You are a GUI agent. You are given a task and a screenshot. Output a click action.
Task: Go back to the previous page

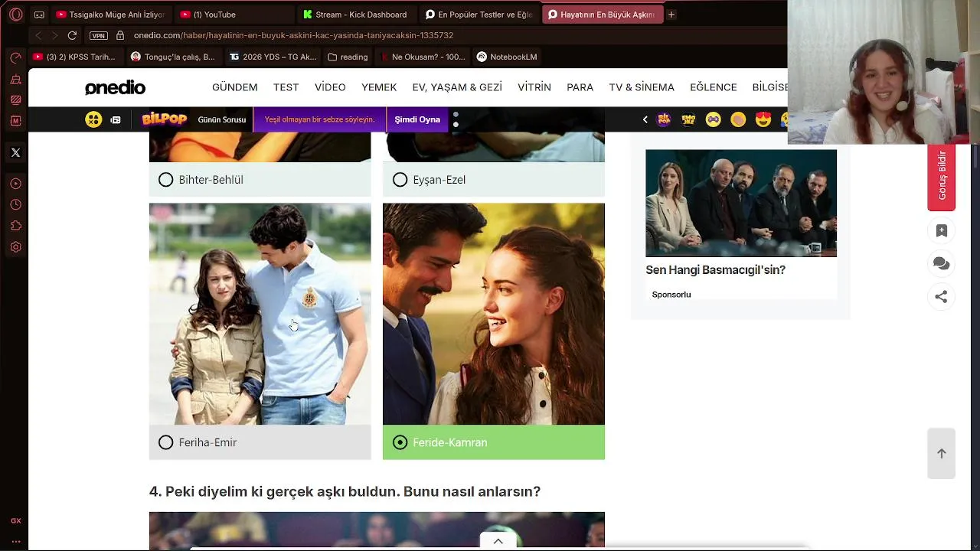pos(38,35)
